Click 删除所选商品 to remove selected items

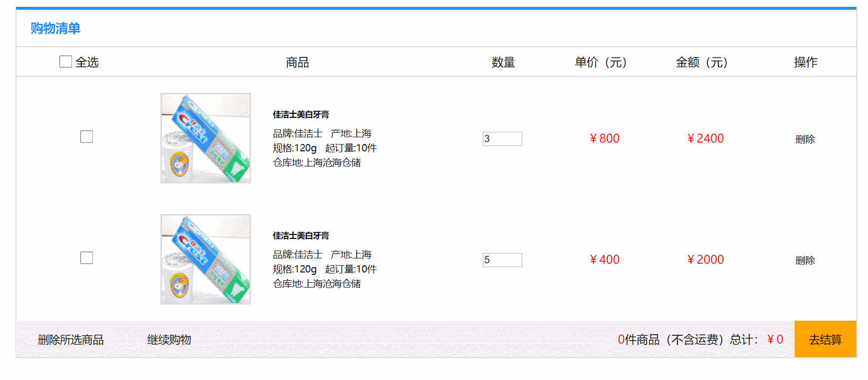[71, 340]
